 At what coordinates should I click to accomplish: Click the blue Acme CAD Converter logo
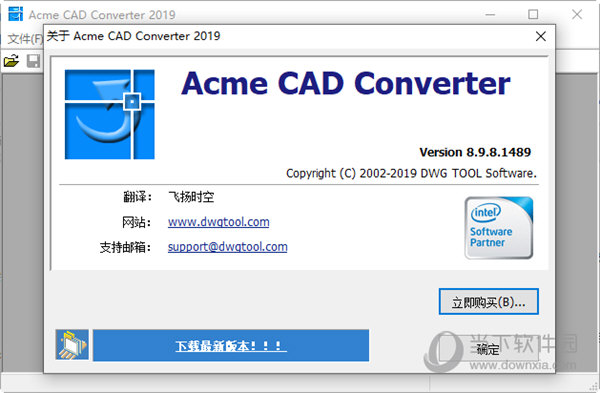(109, 114)
